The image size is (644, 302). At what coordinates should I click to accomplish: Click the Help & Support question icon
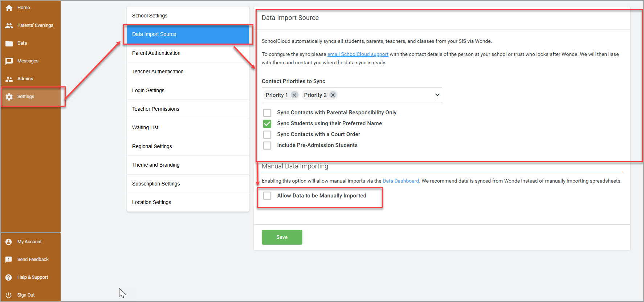click(9, 277)
